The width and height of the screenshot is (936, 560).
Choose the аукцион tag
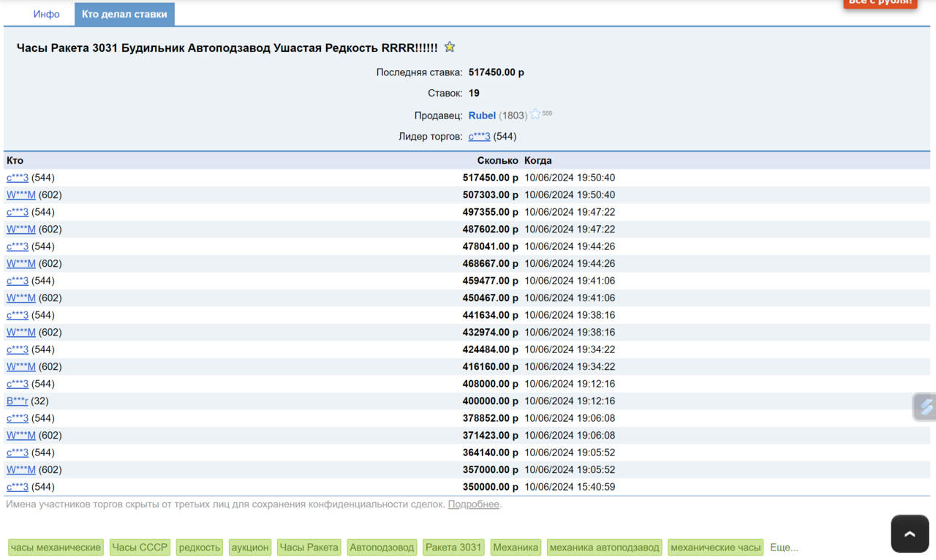coord(250,548)
